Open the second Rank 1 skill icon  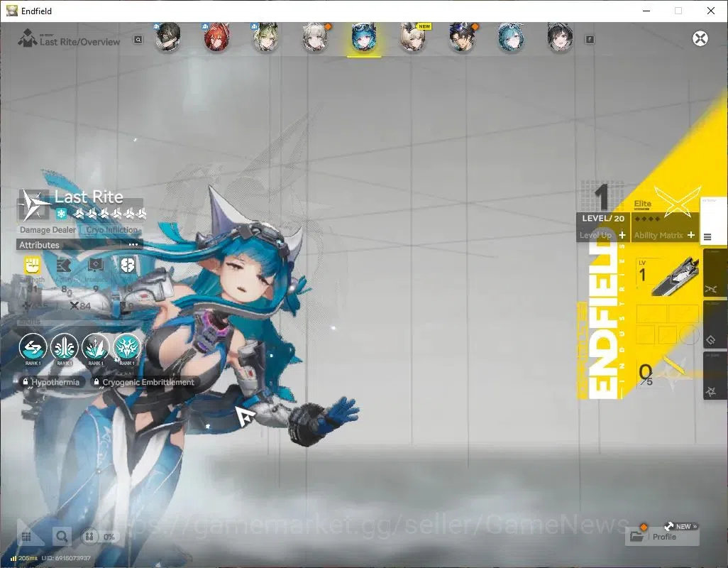[64, 347]
